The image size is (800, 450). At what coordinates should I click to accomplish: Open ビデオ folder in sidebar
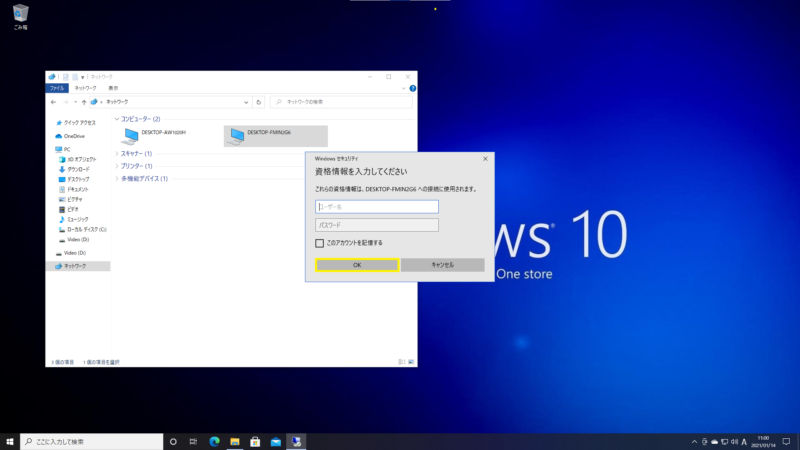[x=68, y=210]
